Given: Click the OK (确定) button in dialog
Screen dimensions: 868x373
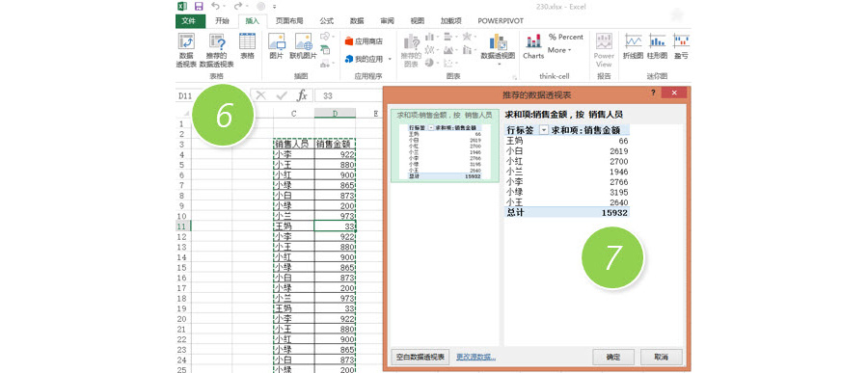Looking at the screenshot, I should point(612,357).
